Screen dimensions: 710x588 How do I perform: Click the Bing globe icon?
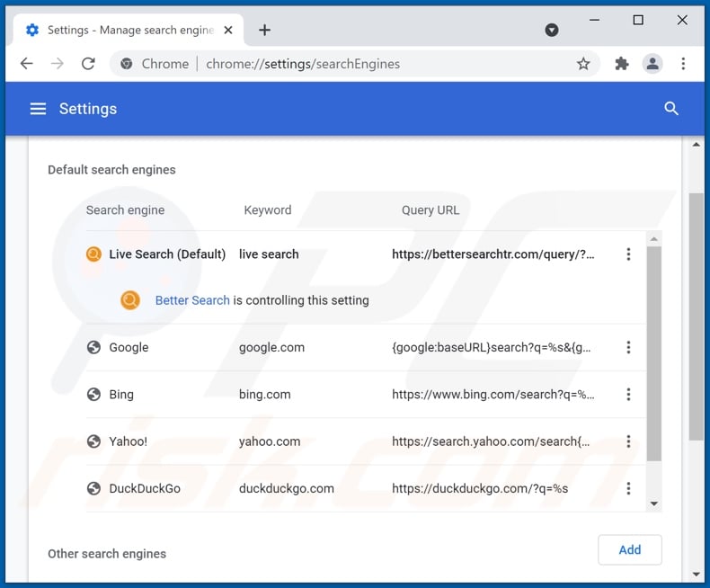[93, 395]
